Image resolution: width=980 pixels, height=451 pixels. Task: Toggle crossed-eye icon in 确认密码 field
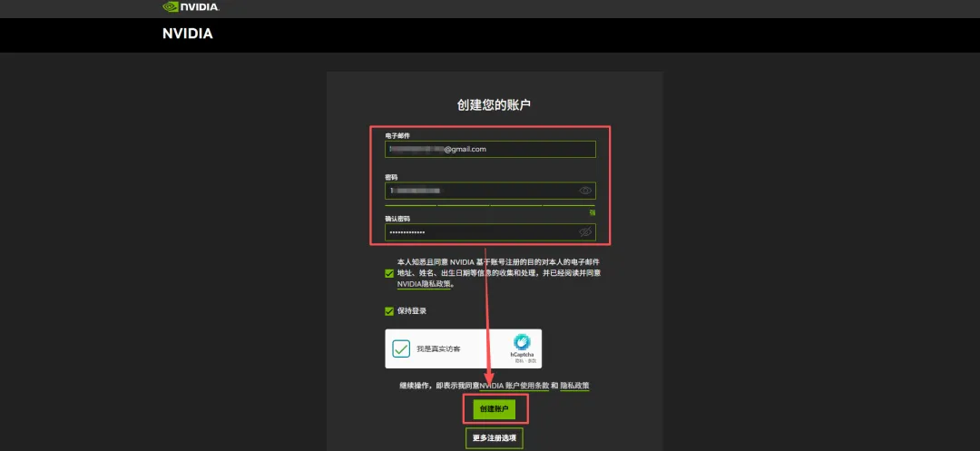tap(585, 232)
